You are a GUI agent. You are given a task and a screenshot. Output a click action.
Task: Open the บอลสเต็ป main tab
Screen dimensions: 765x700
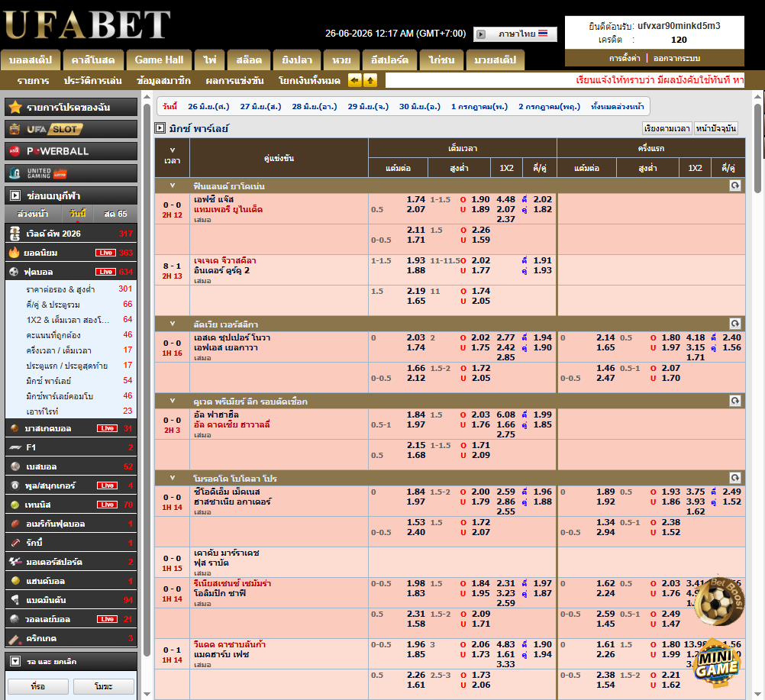31,60
